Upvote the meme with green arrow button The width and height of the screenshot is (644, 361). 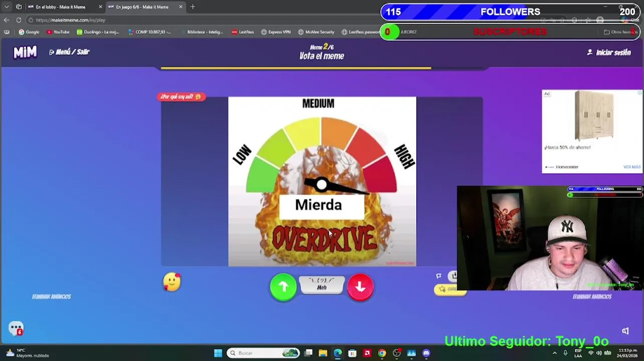283,286
